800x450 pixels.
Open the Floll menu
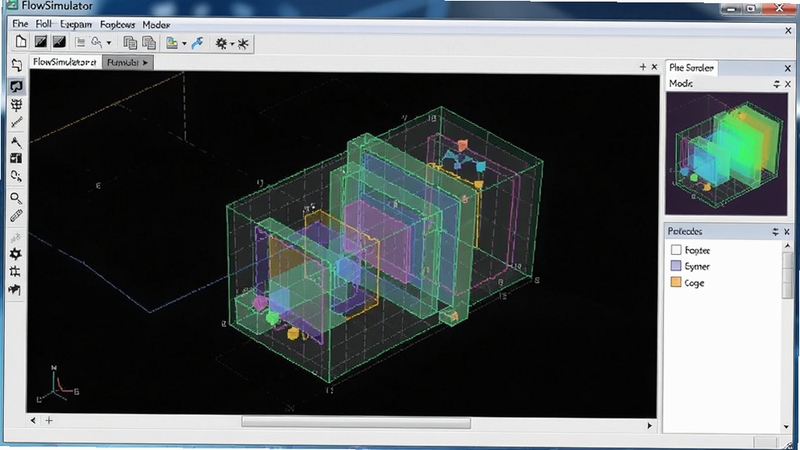pos(44,24)
